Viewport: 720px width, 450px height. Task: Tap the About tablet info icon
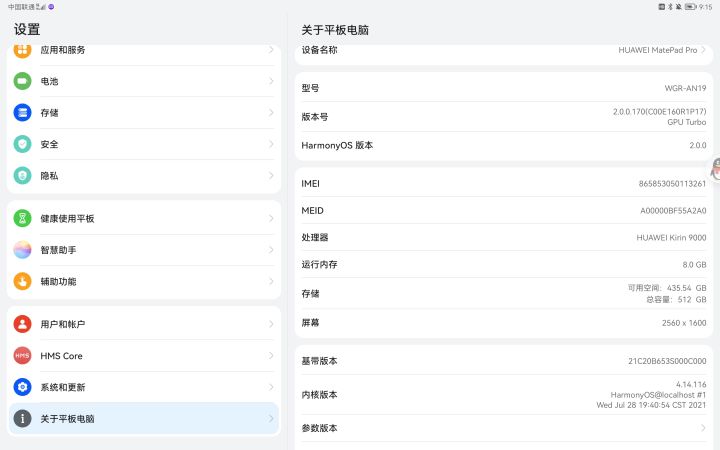pyautogui.click(x=22, y=419)
